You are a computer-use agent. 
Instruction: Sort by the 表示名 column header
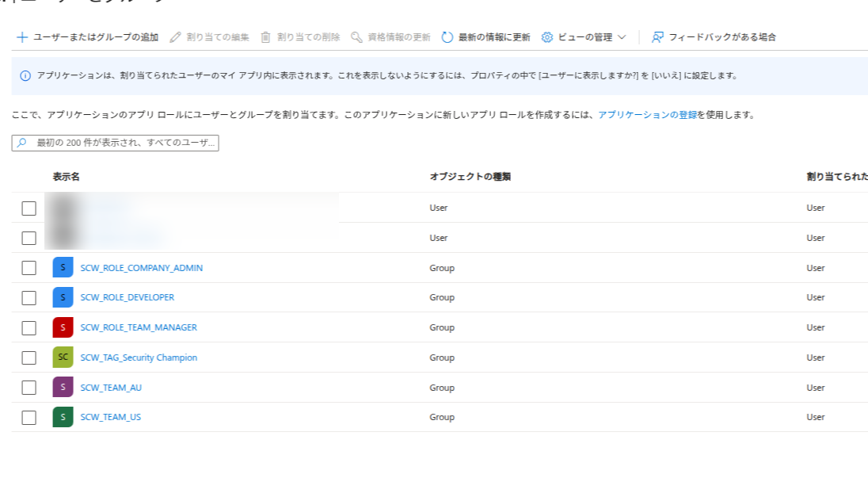click(x=67, y=177)
